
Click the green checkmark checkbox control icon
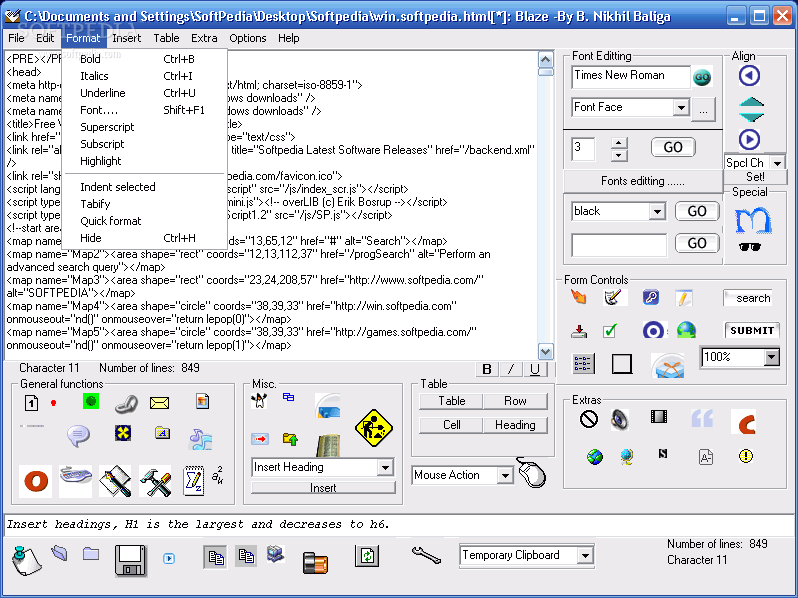610,331
